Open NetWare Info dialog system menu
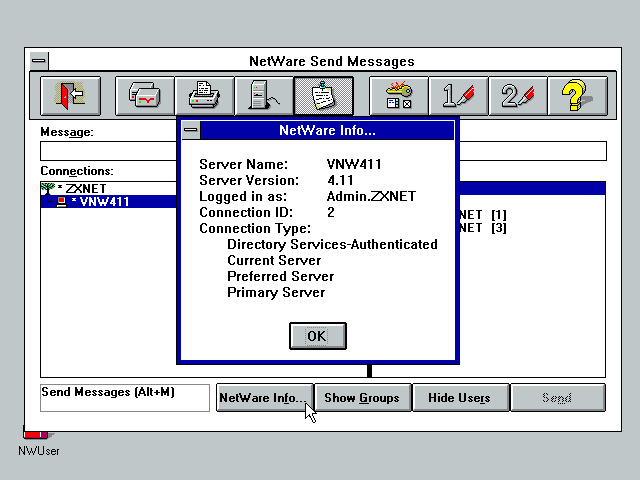Image resolution: width=640 pixels, height=480 pixels. (191, 130)
